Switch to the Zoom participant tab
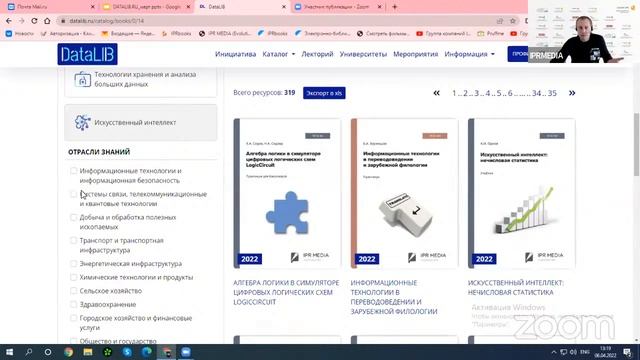The width and height of the screenshot is (640, 360). (x=338, y=7)
